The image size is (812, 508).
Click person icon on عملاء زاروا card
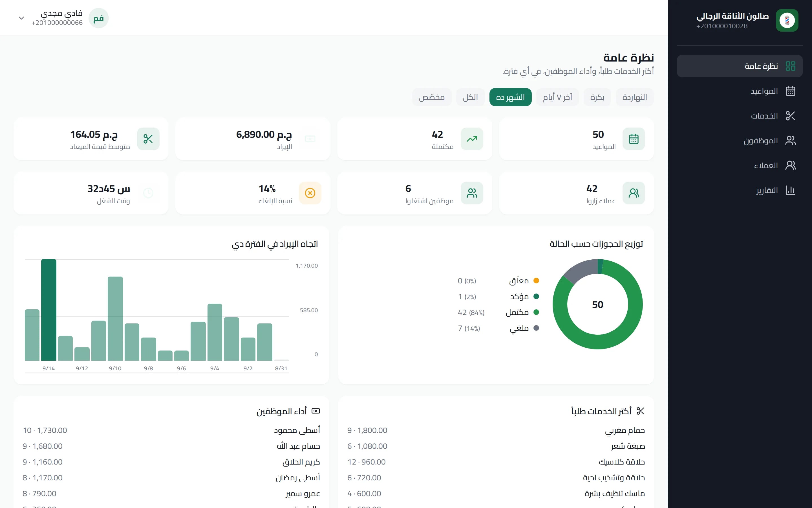click(x=634, y=193)
